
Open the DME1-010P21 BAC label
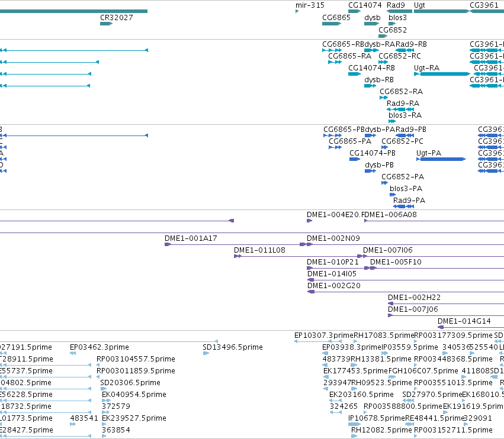click(333, 262)
